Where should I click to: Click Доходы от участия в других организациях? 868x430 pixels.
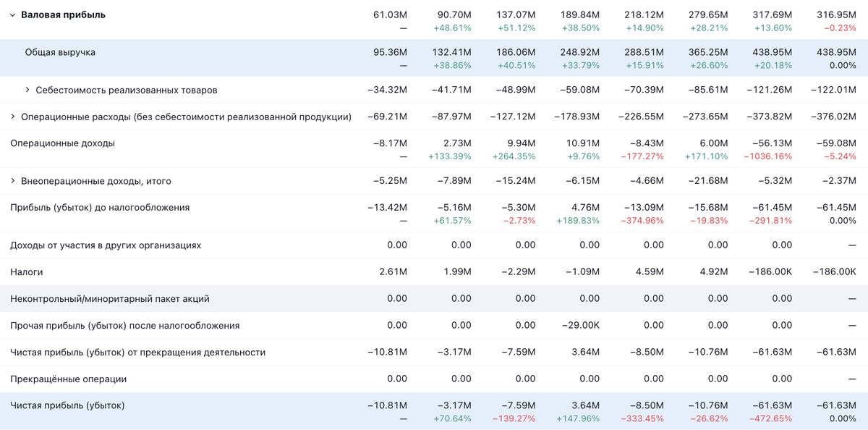pyautogui.click(x=106, y=245)
